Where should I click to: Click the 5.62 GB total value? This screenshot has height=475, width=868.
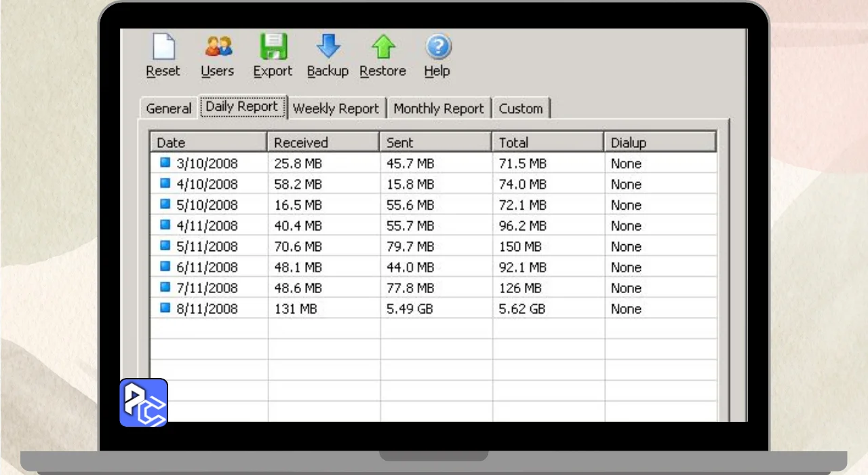coord(522,309)
